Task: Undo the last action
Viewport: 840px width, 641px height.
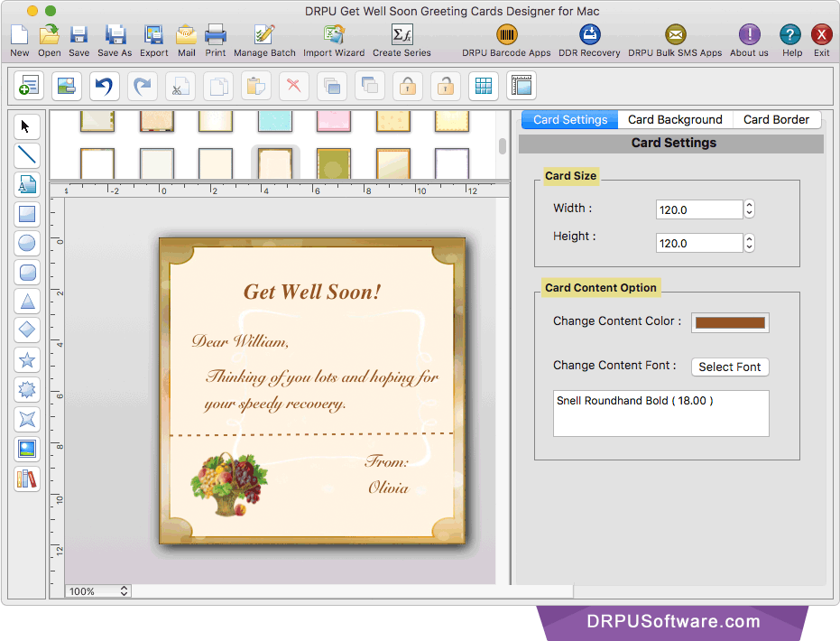Action: (x=105, y=86)
